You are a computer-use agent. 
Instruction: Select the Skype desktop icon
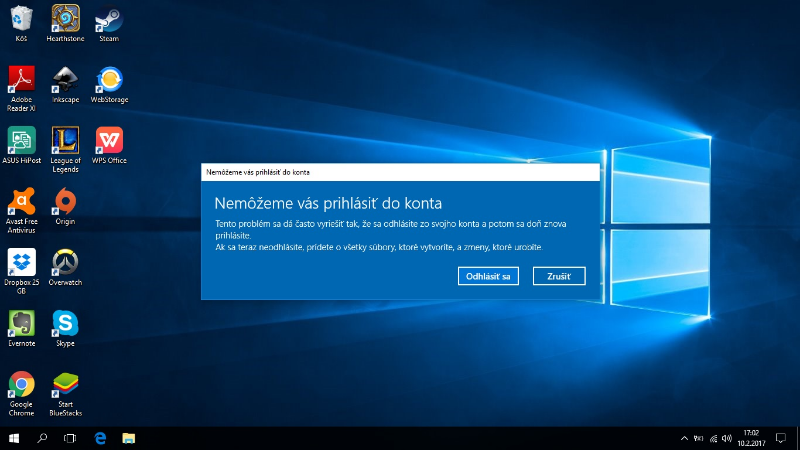(65, 323)
